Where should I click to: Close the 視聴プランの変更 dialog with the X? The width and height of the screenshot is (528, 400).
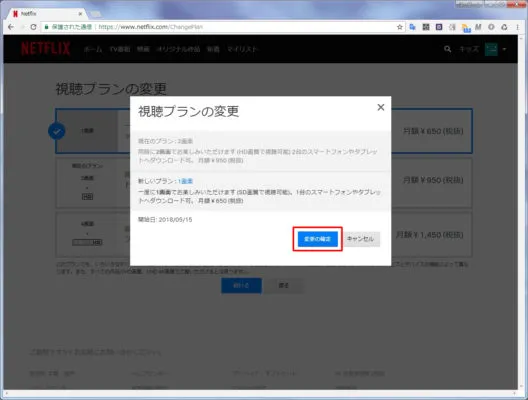click(381, 107)
